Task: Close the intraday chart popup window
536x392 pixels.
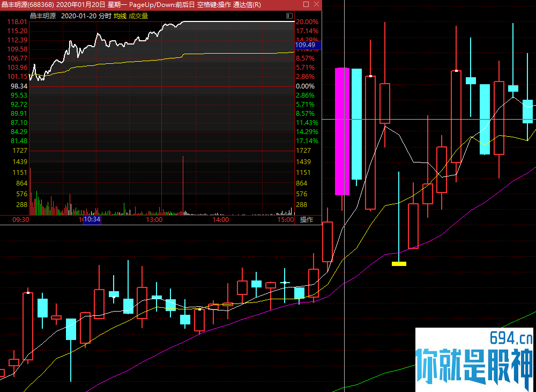Action: [x=317, y=4]
